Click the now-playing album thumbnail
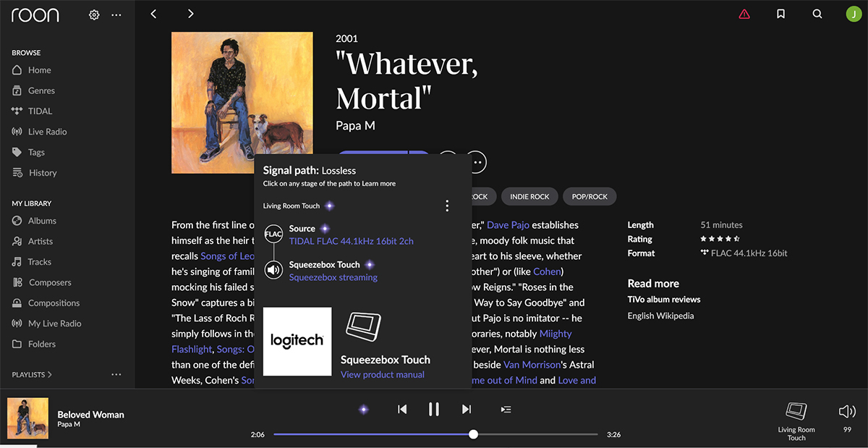 27,418
